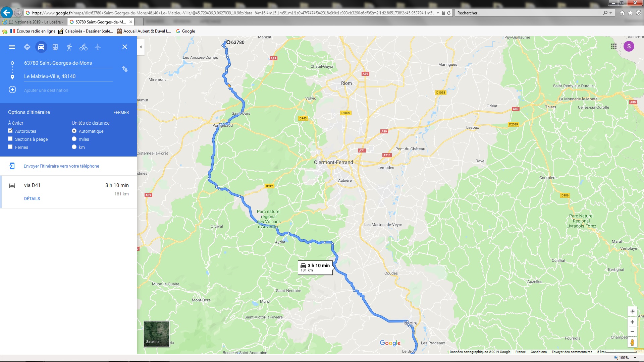Image resolution: width=644 pixels, height=362 pixels.
Task: Open address bar dropdown arrow
Action: pos(438,13)
